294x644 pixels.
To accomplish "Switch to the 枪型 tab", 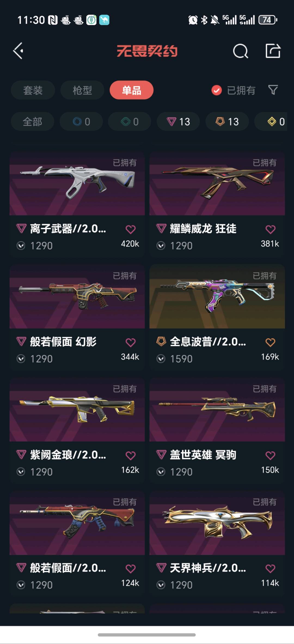I will click(x=82, y=90).
